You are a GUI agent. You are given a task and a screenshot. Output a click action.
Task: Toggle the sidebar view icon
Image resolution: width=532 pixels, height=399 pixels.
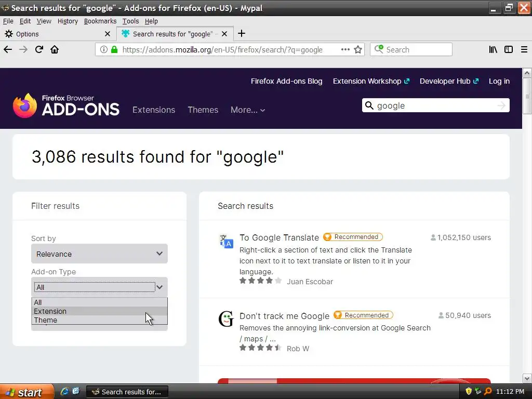(x=509, y=49)
